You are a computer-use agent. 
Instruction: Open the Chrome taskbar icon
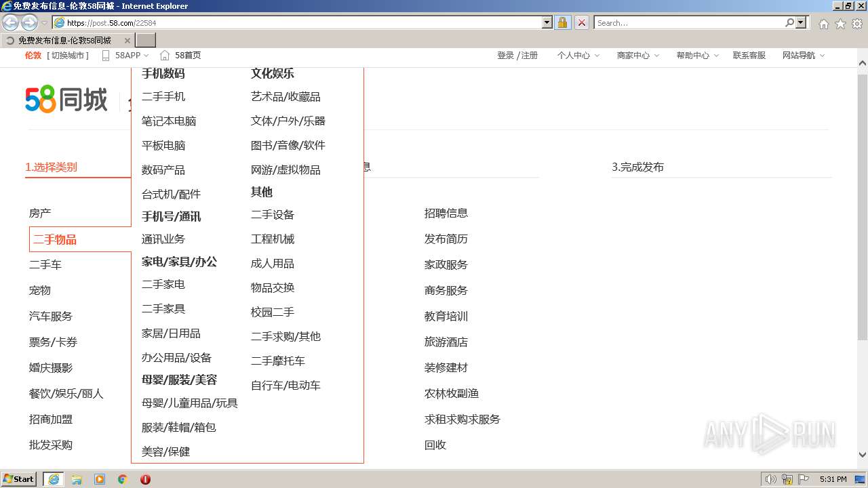pyautogui.click(x=122, y=479)
